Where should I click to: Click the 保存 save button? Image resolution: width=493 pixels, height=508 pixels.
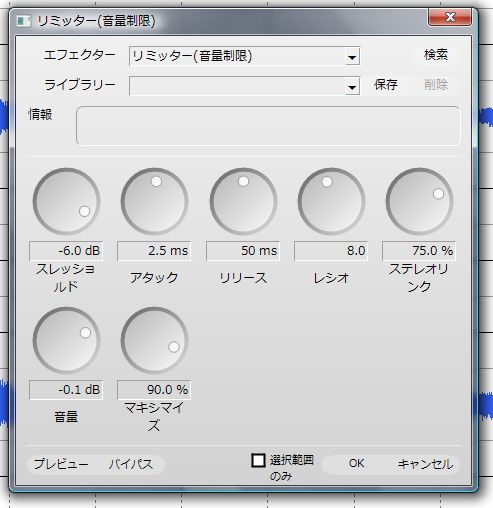[x=386, y=85]
